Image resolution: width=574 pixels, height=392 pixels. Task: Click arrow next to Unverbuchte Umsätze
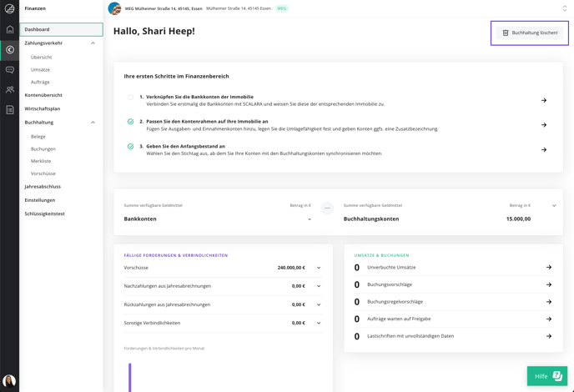(x=549, y=267)
